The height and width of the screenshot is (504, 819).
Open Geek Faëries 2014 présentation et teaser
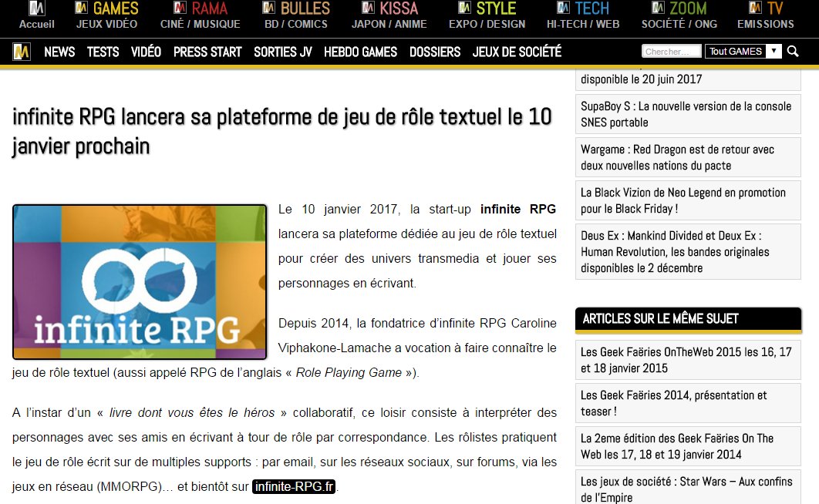688,403
